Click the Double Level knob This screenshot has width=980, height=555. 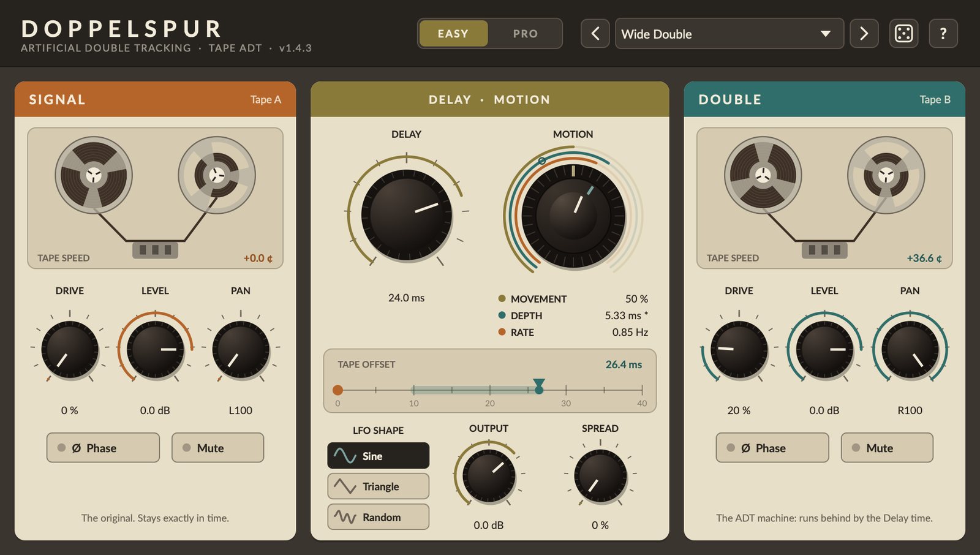click(824, 350)
